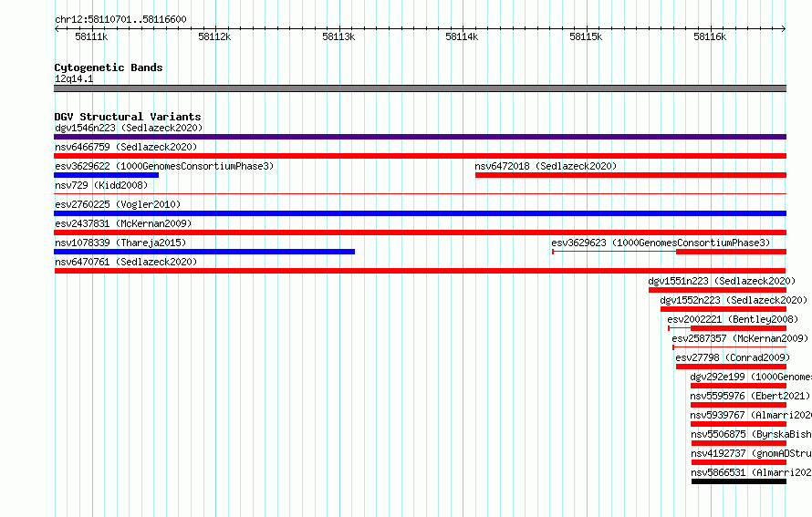Select the purple dgv1546n223 variant bar

click(x=420, y=137)
